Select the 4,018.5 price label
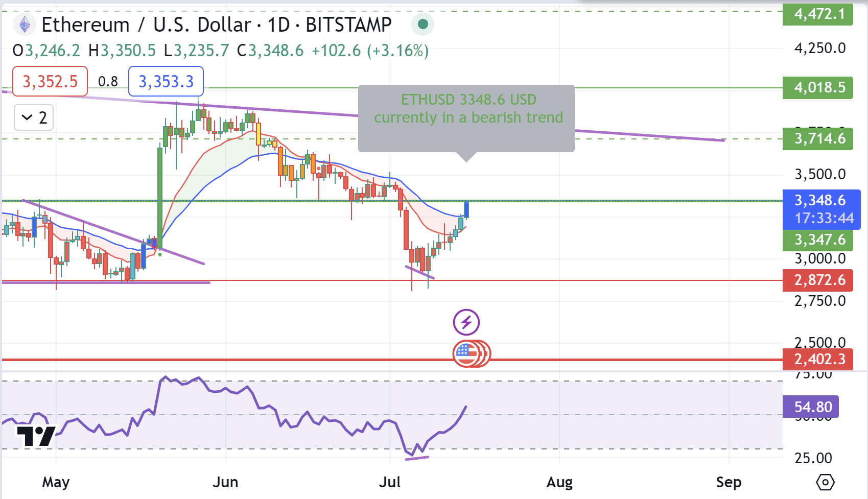 [x=818, y=87]
